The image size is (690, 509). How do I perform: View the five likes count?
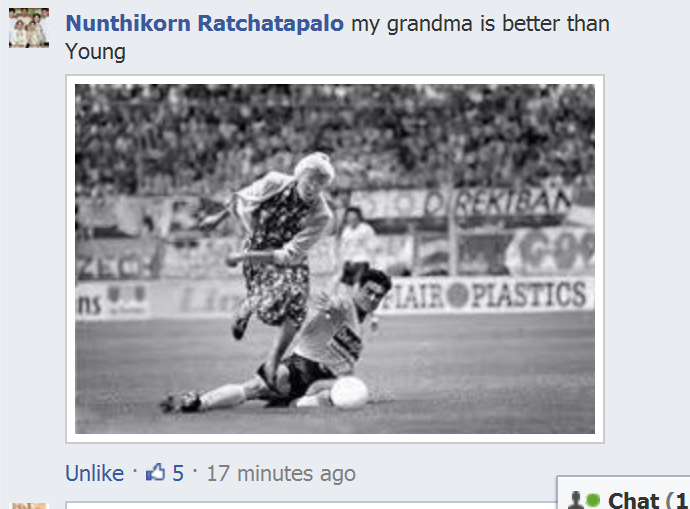(x=178, y=473)
